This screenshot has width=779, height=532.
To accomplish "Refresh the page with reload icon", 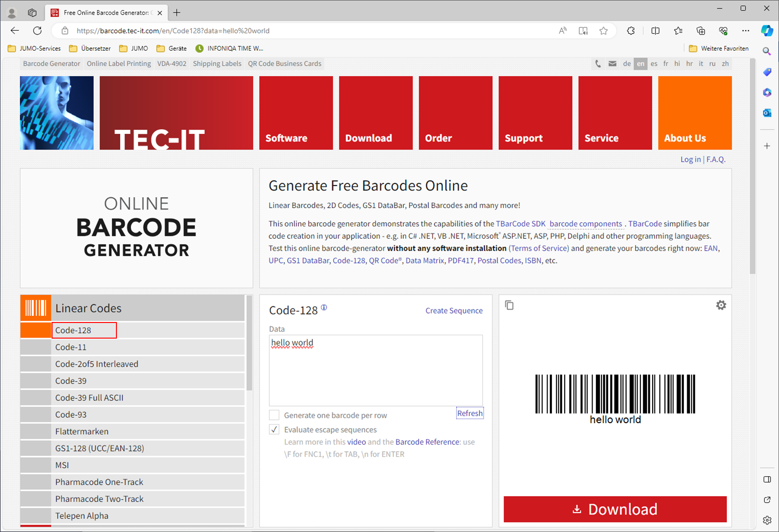I will tap(37, 31).
